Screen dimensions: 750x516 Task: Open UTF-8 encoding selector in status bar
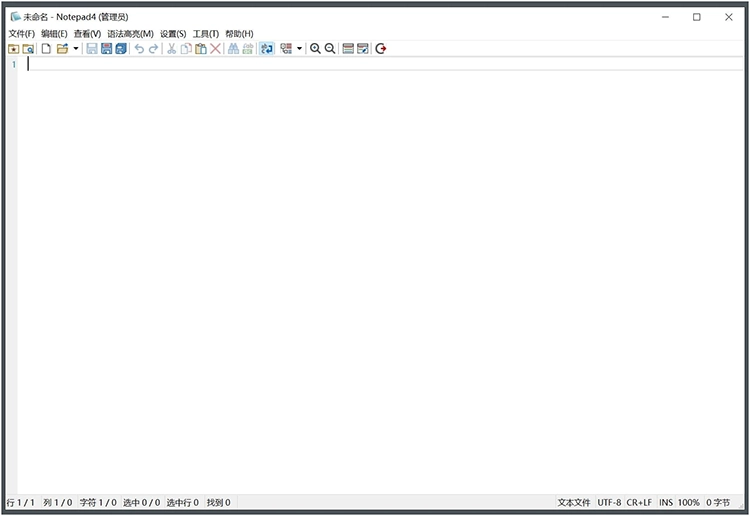click(x=609, y=502)
